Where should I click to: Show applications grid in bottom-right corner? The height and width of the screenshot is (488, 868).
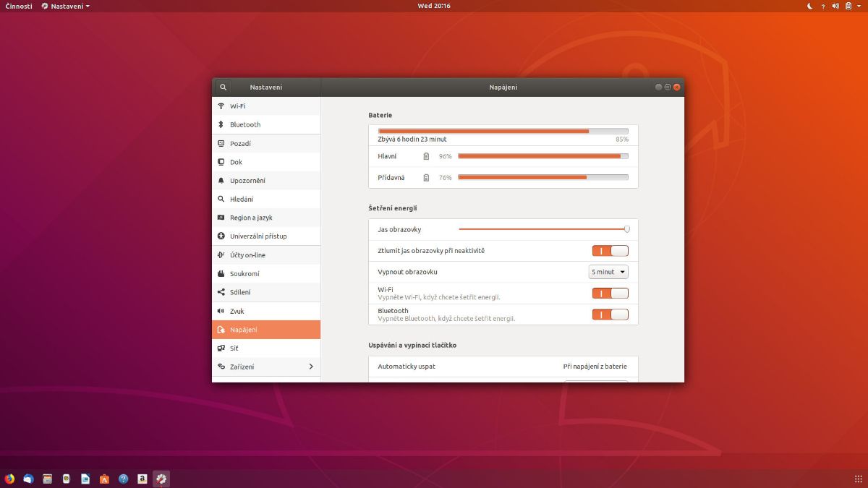click(858, 479)
